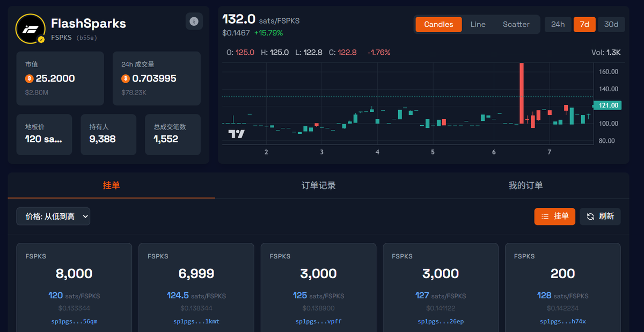Open the 价格 sorting dropdown
The image size is (644, 332).
(x=53, y=216)
